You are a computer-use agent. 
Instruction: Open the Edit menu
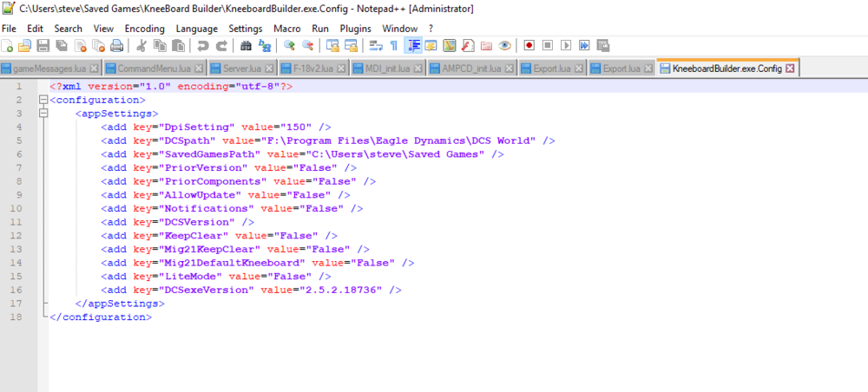(x=35, y=29)
